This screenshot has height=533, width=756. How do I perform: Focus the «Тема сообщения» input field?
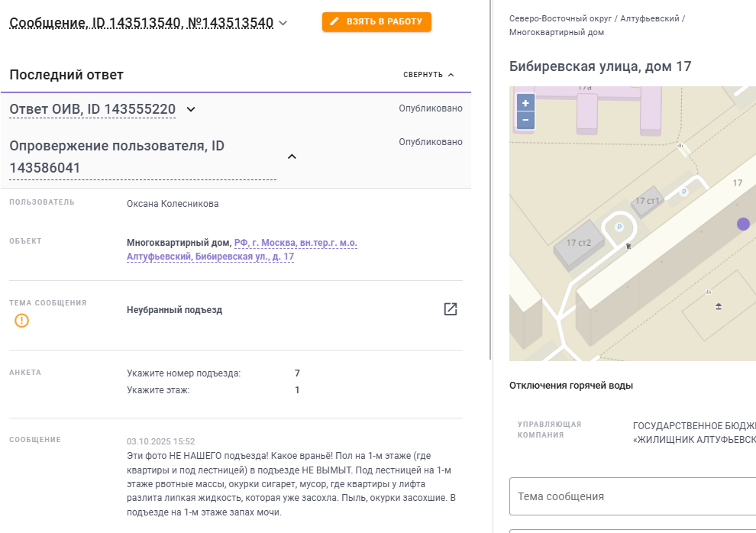click(632, 496)
